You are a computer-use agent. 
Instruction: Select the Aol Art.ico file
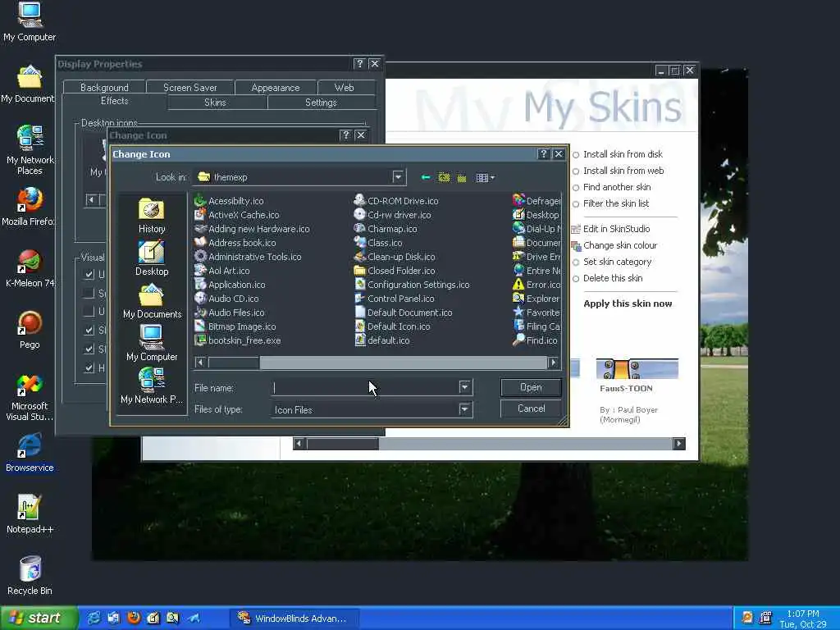click(x=221, y=271)
